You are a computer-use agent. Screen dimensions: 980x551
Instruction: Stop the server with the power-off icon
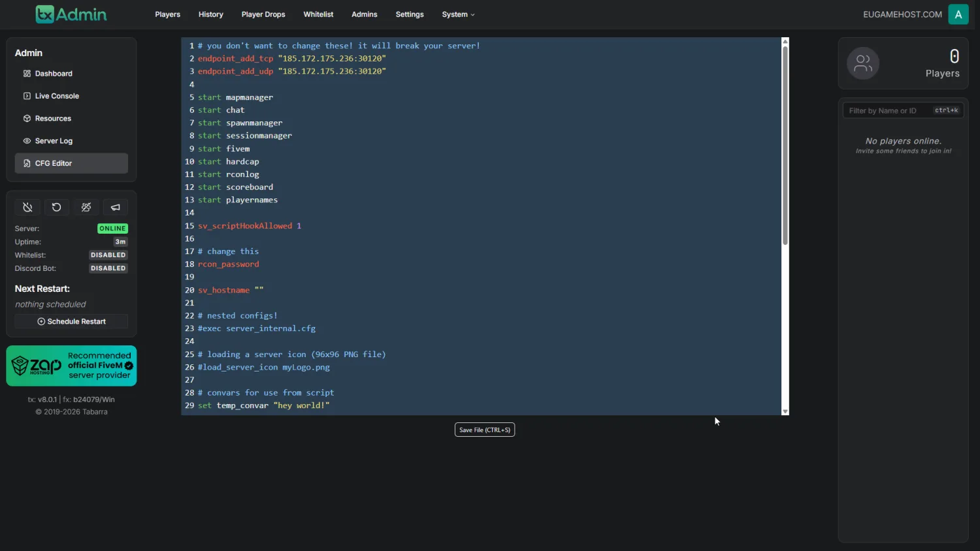point(27,208)
